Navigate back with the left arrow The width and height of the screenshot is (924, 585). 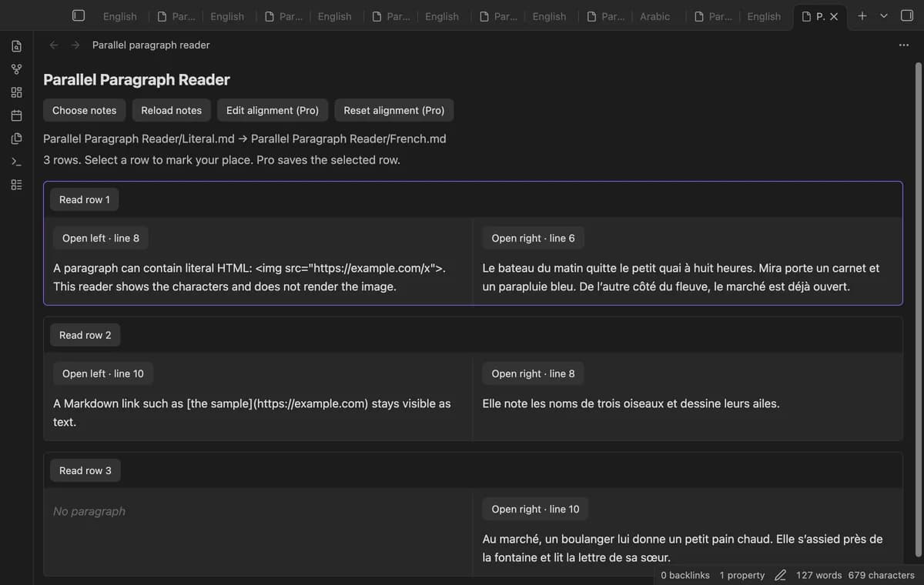click(54, 45)
